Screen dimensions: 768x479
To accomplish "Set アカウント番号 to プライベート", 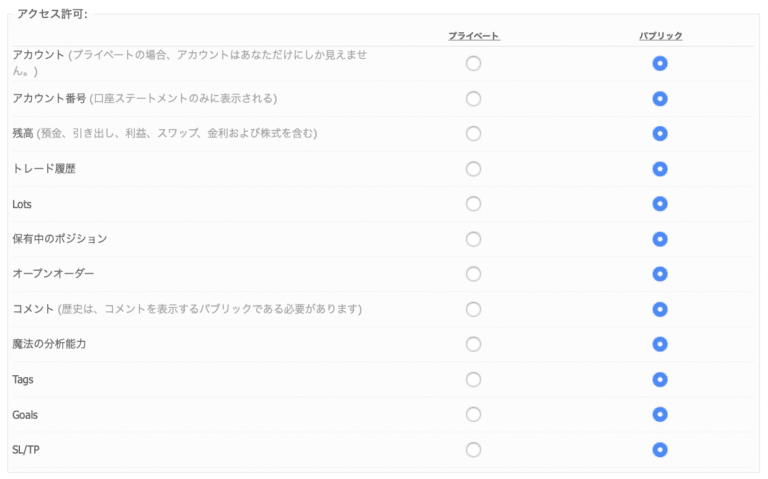I will [x=473, y=99].
